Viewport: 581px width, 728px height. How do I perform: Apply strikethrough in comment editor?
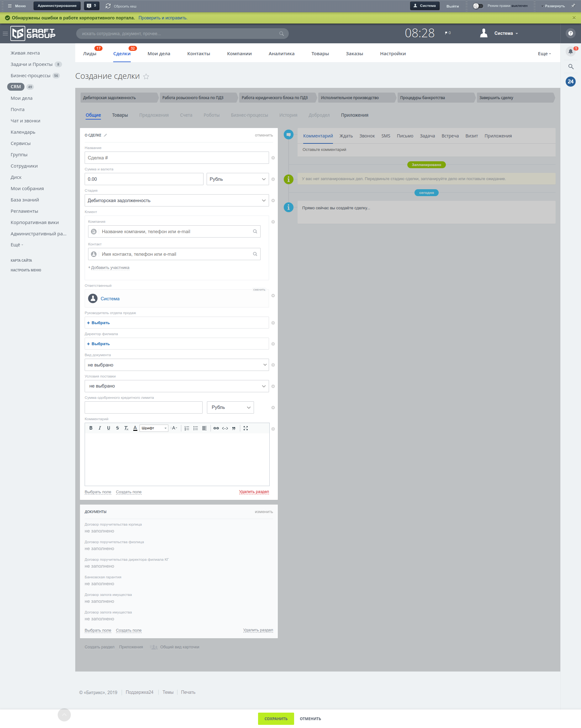[x=117, y=428]
